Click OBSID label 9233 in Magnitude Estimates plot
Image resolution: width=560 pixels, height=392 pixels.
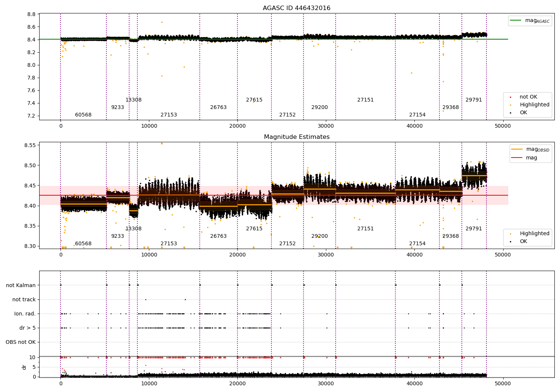[118, 236]
